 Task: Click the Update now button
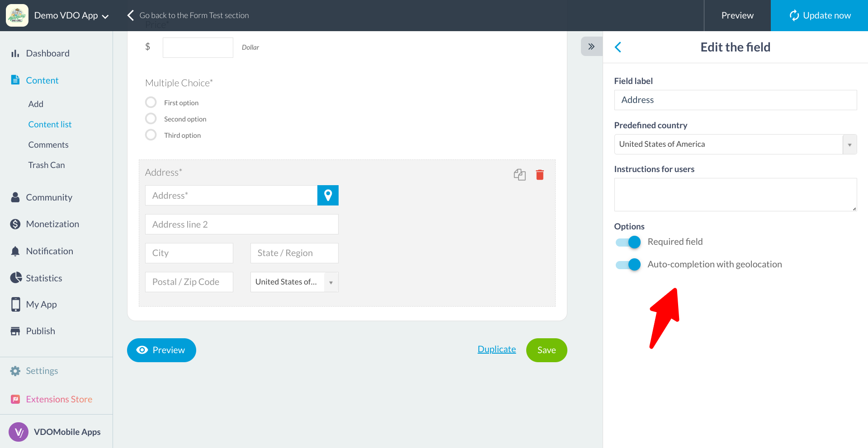coord(819,15)
